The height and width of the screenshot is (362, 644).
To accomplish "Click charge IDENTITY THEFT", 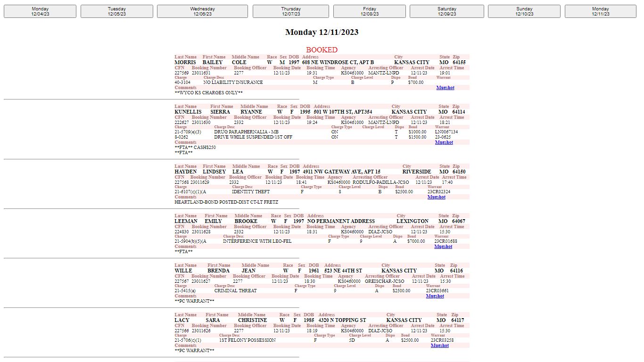I will 251,192.
